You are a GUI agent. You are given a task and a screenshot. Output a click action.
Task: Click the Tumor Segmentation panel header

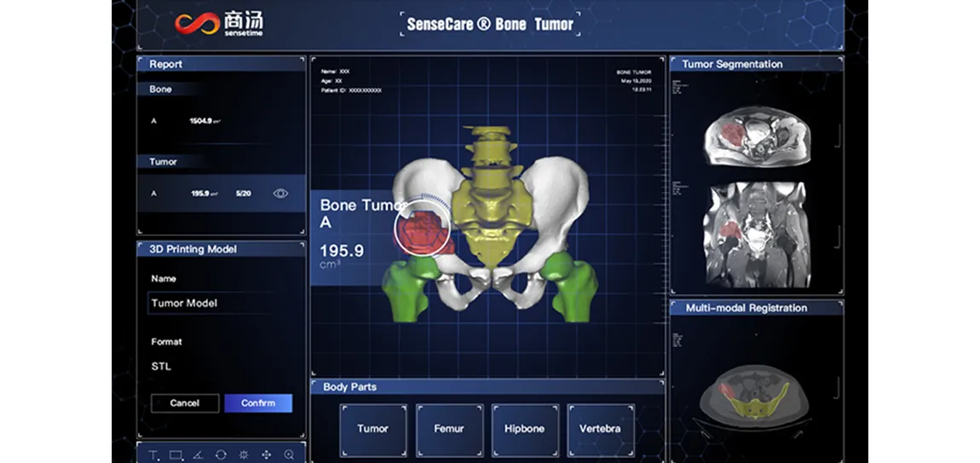pos(757,64)
